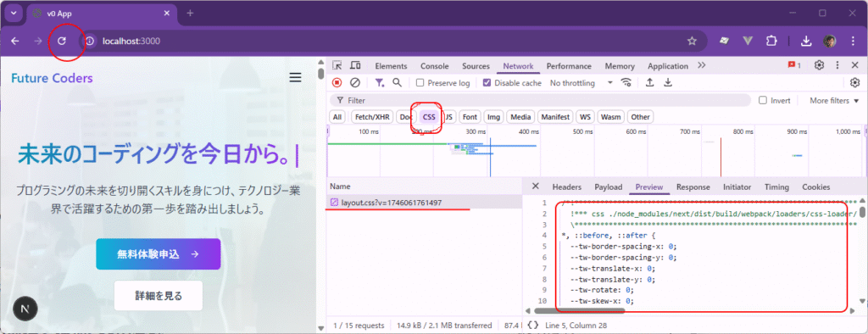View site information for localhost
Image resolution: width=868 pixels, height=334 pixels.
click(90, 41)
